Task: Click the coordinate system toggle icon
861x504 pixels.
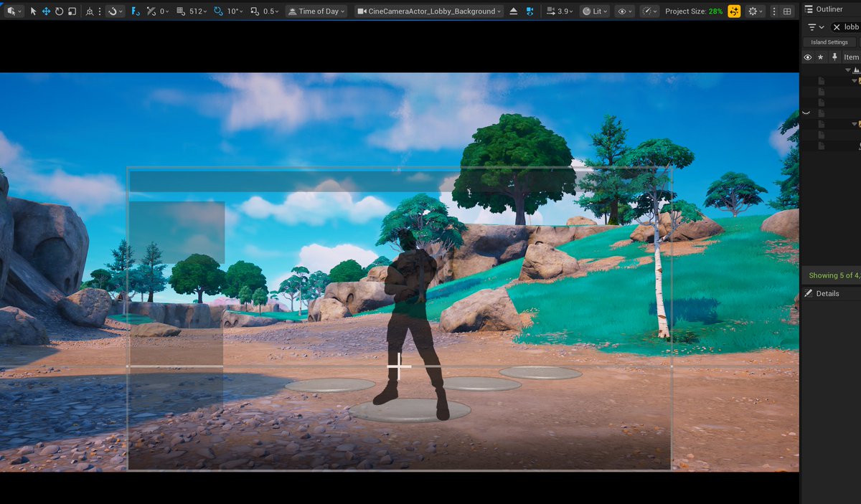Action: coord(89,11)
